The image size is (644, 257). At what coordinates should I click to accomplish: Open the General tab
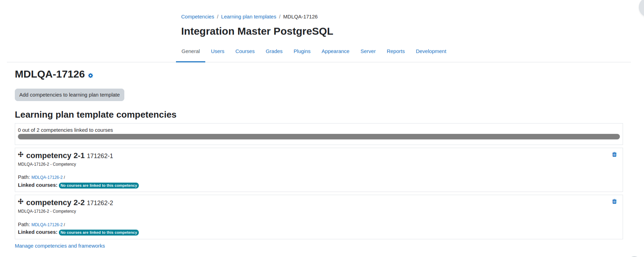pyautogui.click(x=190, y=51)
